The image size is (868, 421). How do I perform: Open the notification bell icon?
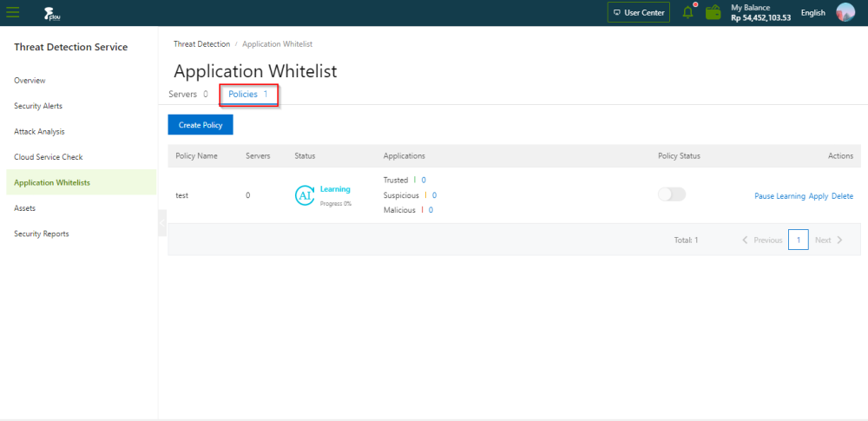tap(688, 12)
